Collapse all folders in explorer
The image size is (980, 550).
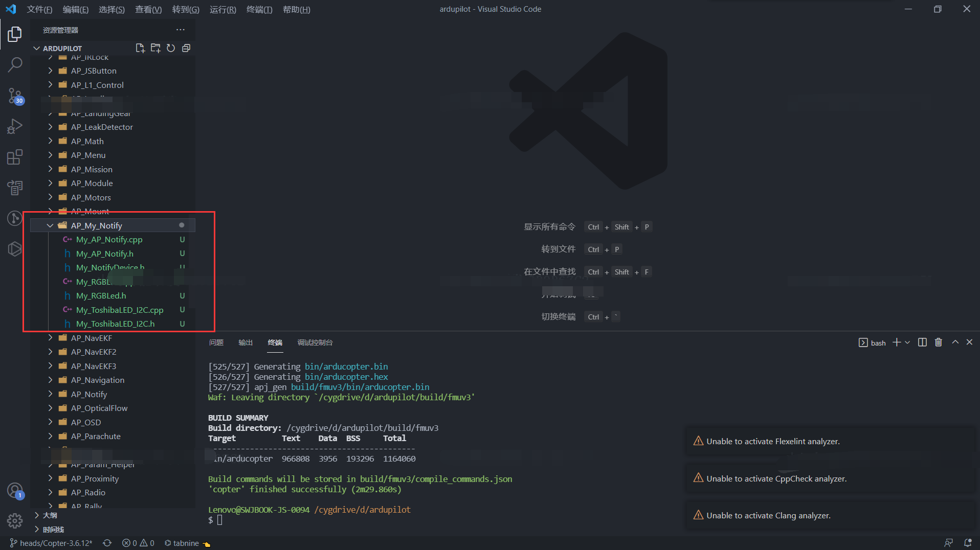pyautogui.click(x=186, y=48)
